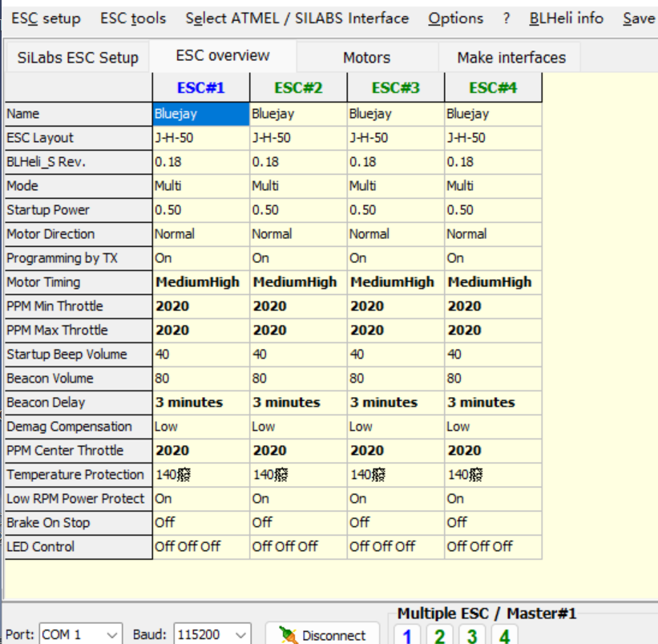Select the highlighted Bluejay name cell for ESC#1
The height and width of the screenshot is (644, 658).
tap(201, 114)
